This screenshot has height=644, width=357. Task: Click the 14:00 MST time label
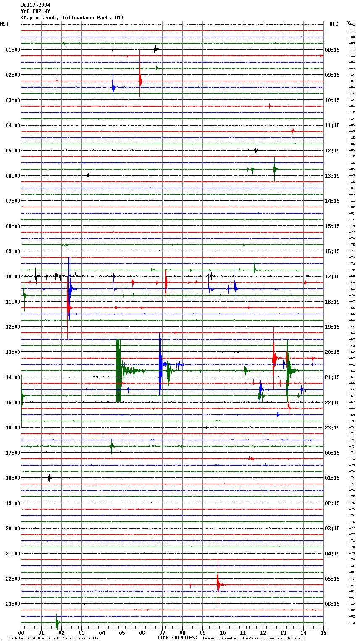(x=13, y=377)
